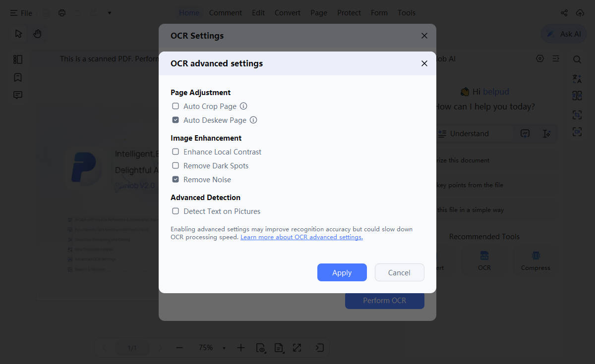
Task: Click the collapse panel icon in bottom bar
Action: click(320, 348)
